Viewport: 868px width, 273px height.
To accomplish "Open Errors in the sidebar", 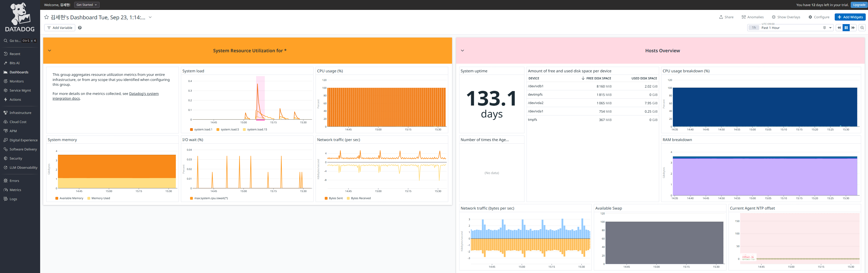I will pos(14,181).
